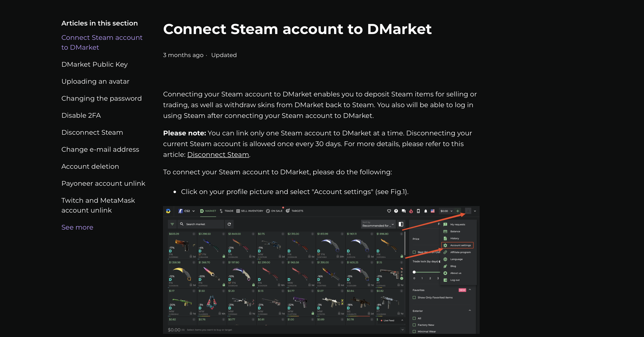Click the profile avatar icon
The height and width of the screenshot is (337, 644).
[468, 211]
